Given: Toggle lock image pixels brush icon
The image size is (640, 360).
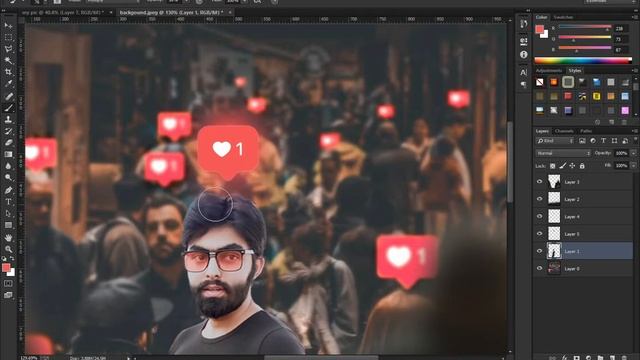Looking at the screenshot, I should point(562,166).
